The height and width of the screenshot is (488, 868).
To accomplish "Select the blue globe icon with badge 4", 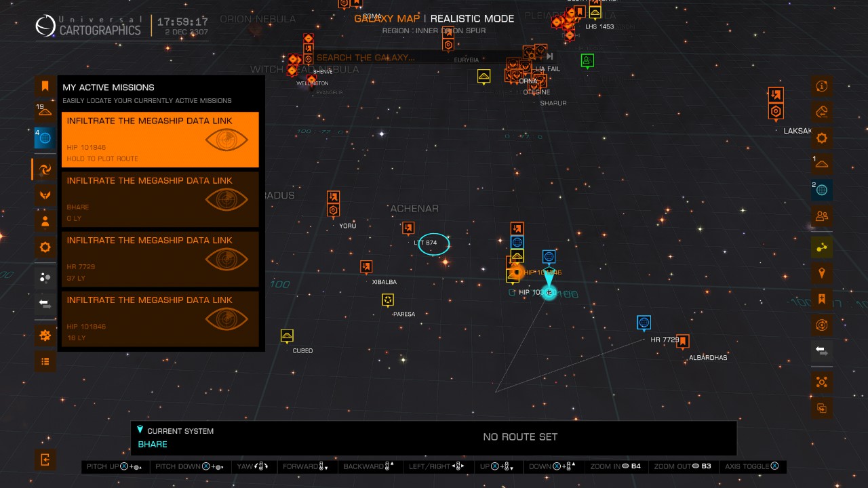I will point(45,138).
